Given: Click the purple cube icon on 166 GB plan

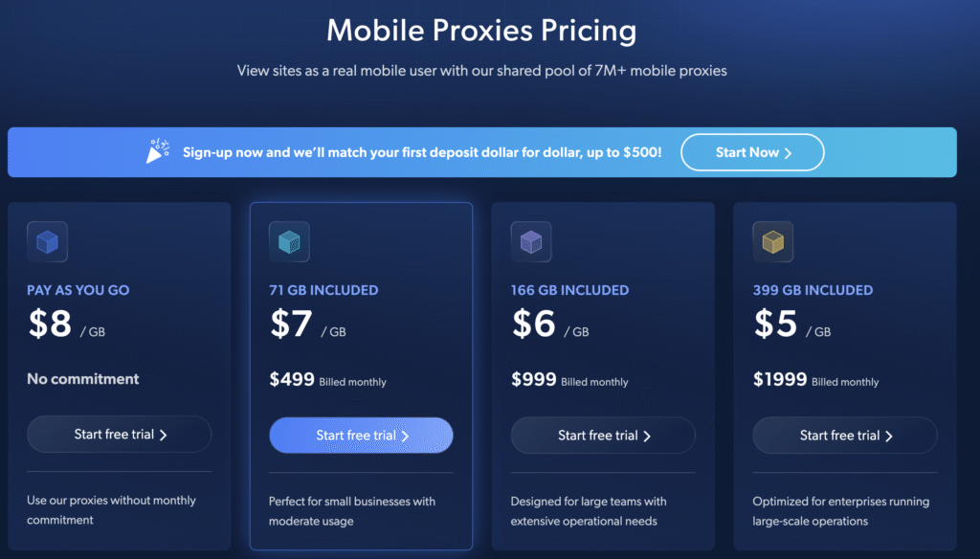Looking at the screenshot, I should [x=531, y=242].
